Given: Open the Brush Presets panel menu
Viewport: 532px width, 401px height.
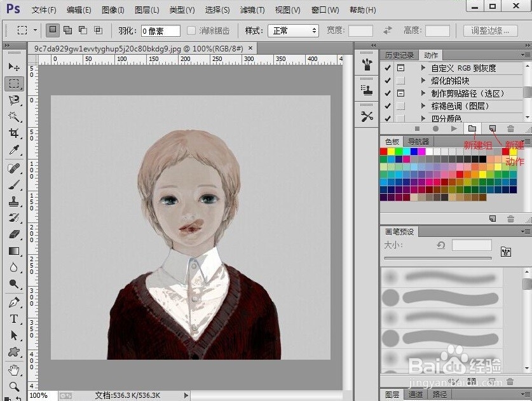Looking at the screenshot, I should pyautogui.click(x=526, y=232).
